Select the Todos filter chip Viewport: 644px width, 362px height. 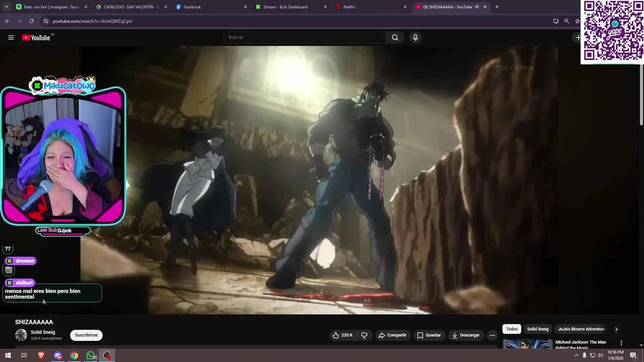(512, 329)
